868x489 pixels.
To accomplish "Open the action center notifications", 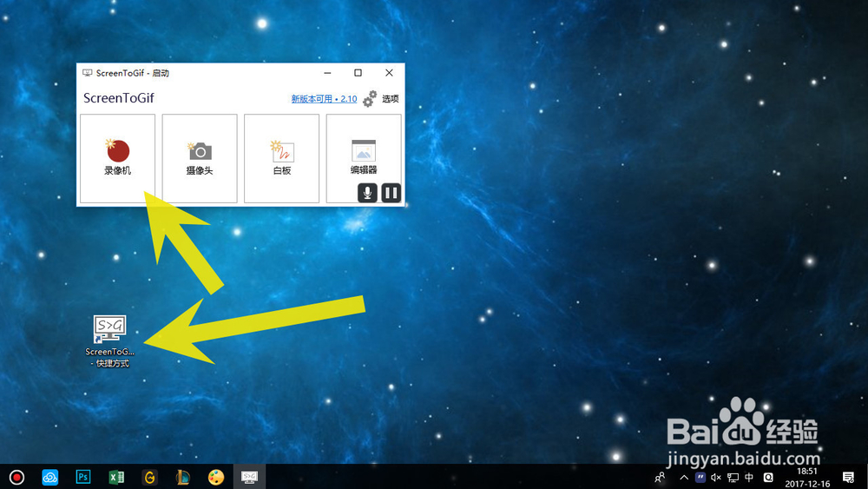I will click(848, 477).
